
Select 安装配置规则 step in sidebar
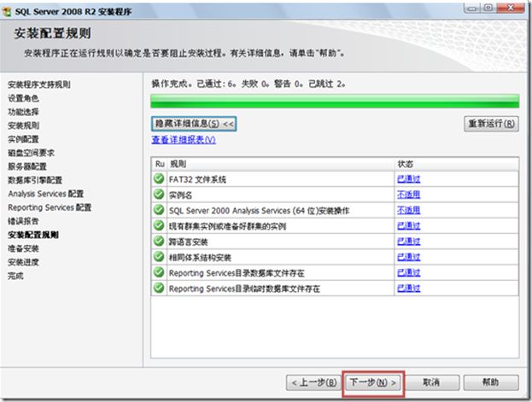pyautogui.click(x=33, y=235)
